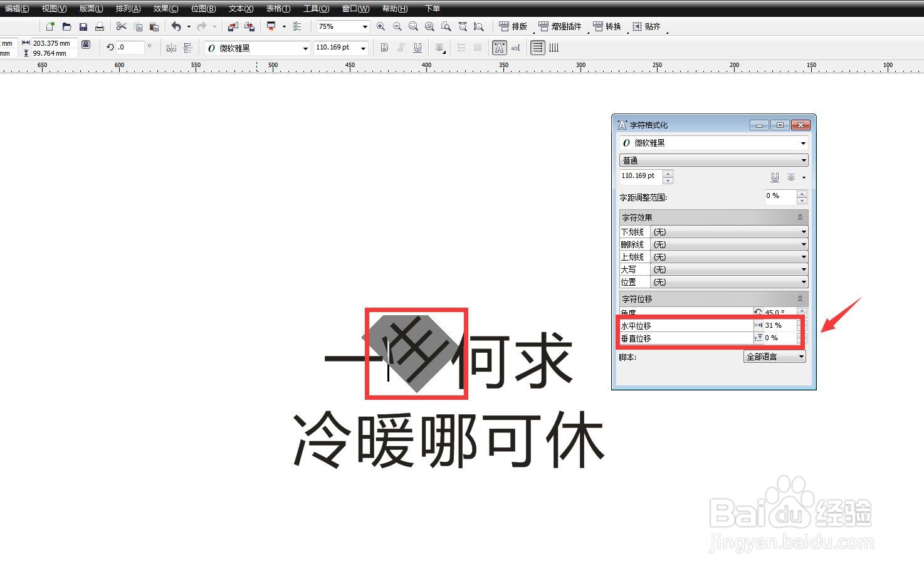Click the 垂直位移 value field
Screen dimensions: 924x574
coord(780,338)
